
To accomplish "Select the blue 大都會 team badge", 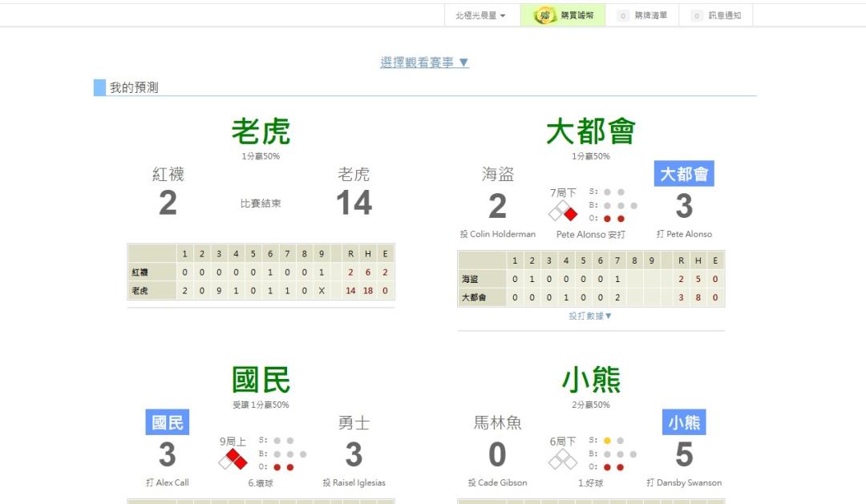I will (684, 174).
